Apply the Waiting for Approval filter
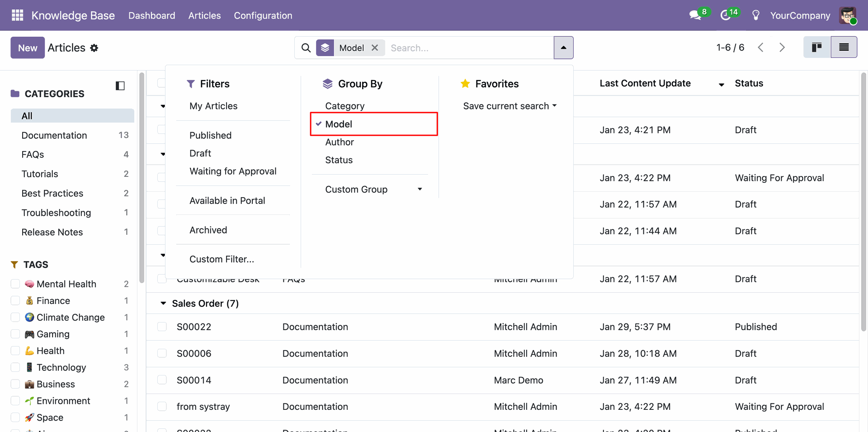The image size is (868, 432). tap(233, 171)
